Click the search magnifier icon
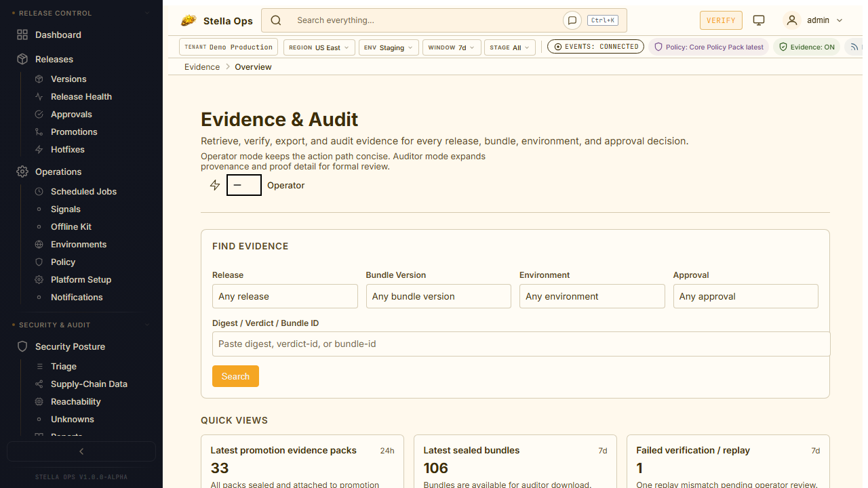The image size is (868, 488). 276,20
